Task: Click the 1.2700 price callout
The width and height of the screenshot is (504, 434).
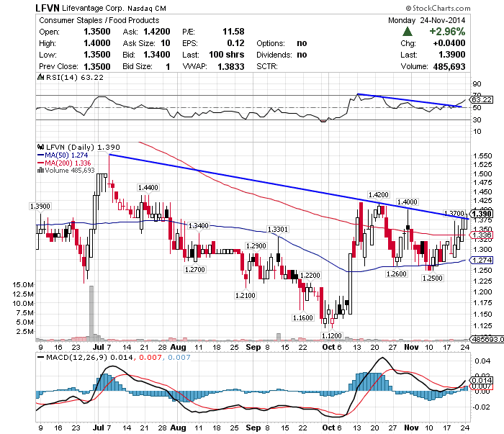Action: [195, 269]
